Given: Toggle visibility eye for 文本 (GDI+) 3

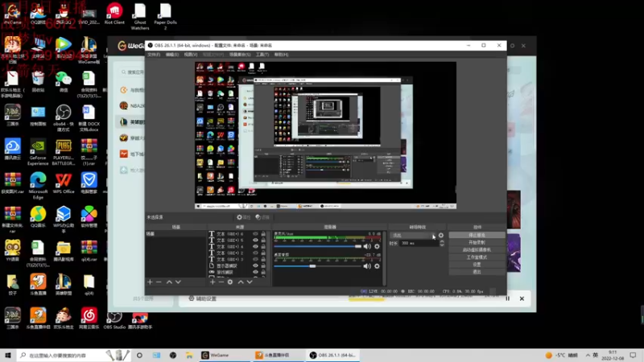Looking at the screenshot, I should tap(255, 259).
